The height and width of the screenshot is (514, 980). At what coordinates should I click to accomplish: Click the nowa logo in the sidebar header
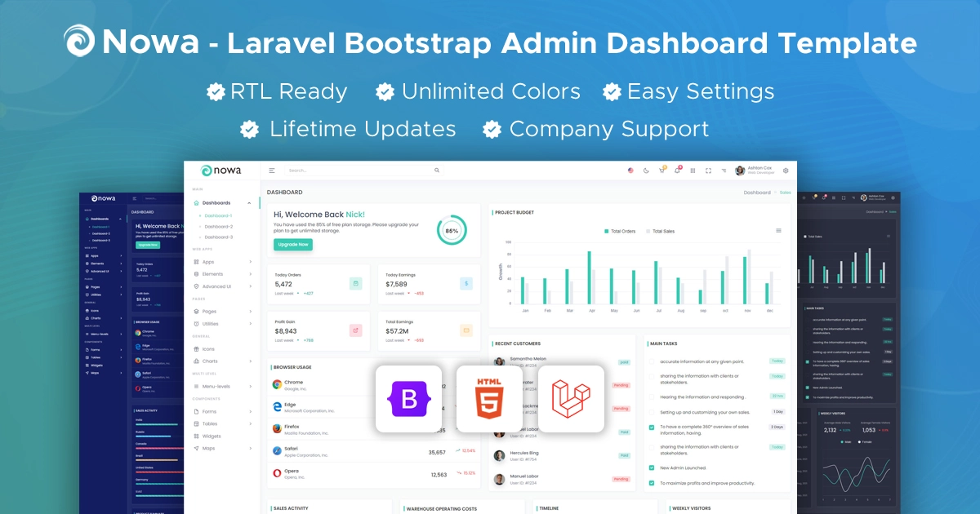(221, 171)
